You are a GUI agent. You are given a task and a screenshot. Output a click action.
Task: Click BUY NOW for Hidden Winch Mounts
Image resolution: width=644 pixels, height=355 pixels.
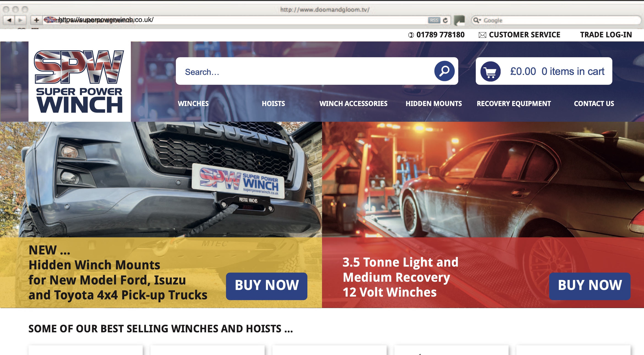pyautogui.click(x=267, y=286)
